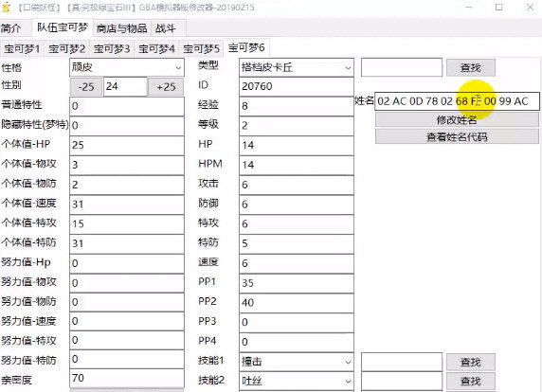Focus the 攻击 stat field
Screen dimensions: 542x392
297,185
